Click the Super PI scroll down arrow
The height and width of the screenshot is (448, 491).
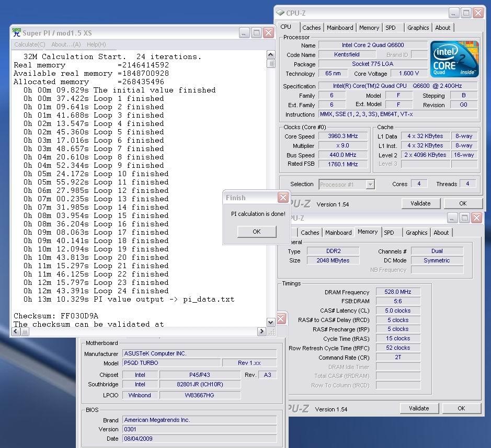270,322
